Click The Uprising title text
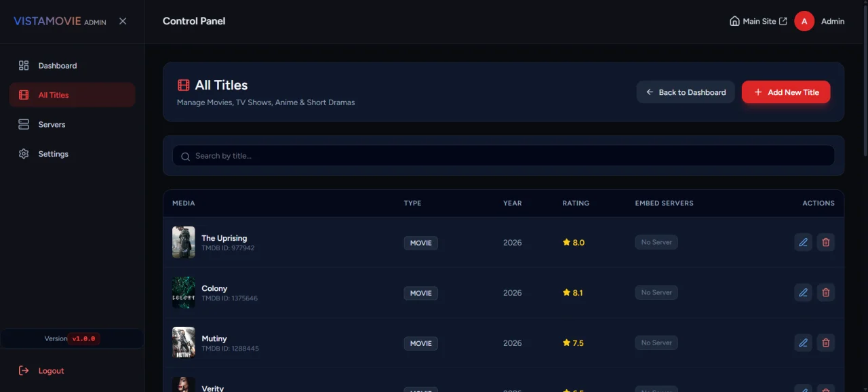This screenshot has height=392, width=868. point(224,238)
